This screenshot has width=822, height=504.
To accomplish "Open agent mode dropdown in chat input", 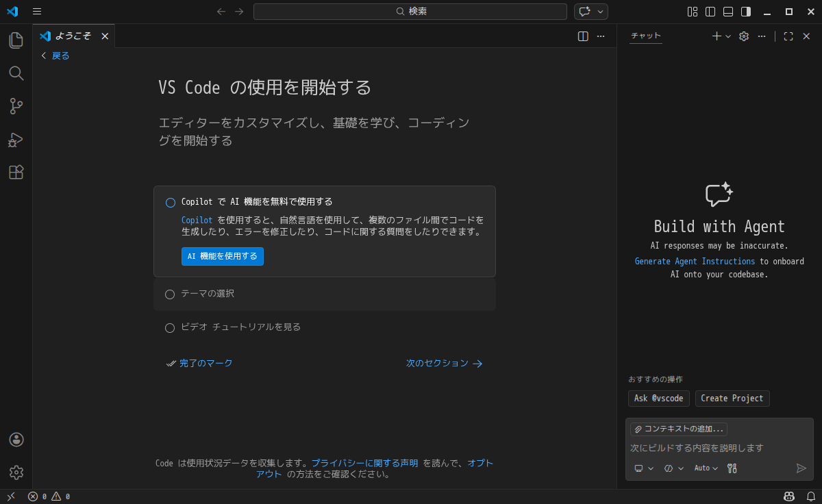I will coord(674,468).
